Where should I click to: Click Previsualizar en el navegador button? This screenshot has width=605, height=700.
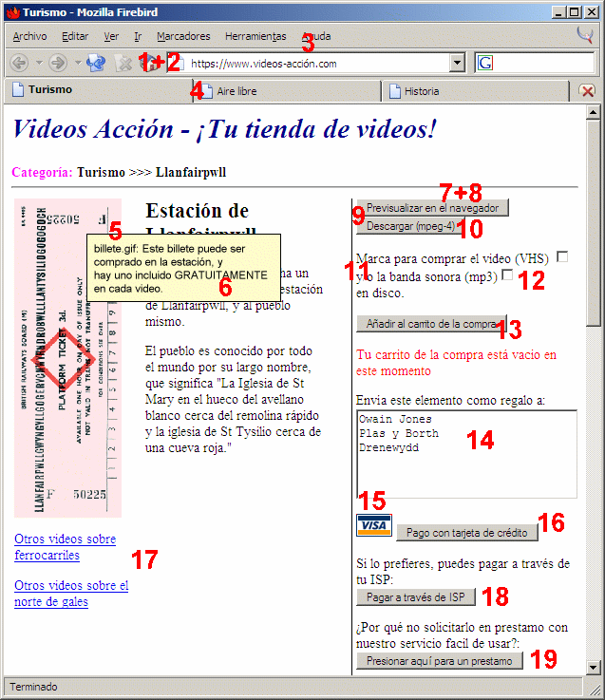coord(432,208)
